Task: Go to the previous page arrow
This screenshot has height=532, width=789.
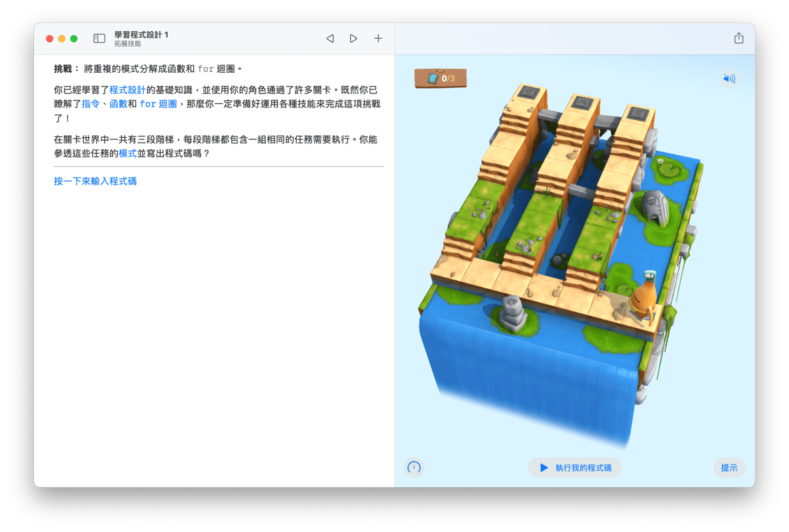Action: point(330,39)
